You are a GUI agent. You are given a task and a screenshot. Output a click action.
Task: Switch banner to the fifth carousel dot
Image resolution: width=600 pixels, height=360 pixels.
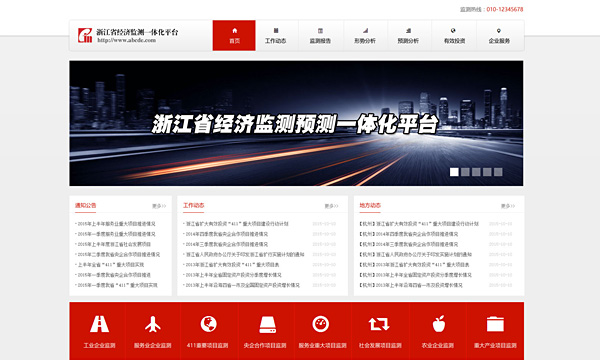pos(498,172)
